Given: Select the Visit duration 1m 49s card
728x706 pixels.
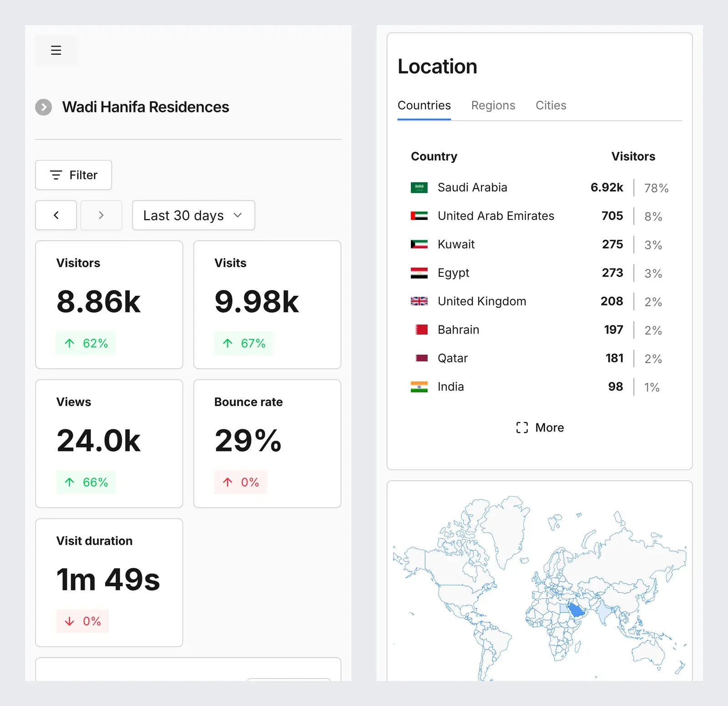Looking at the screenshot, I should (109, 583).
